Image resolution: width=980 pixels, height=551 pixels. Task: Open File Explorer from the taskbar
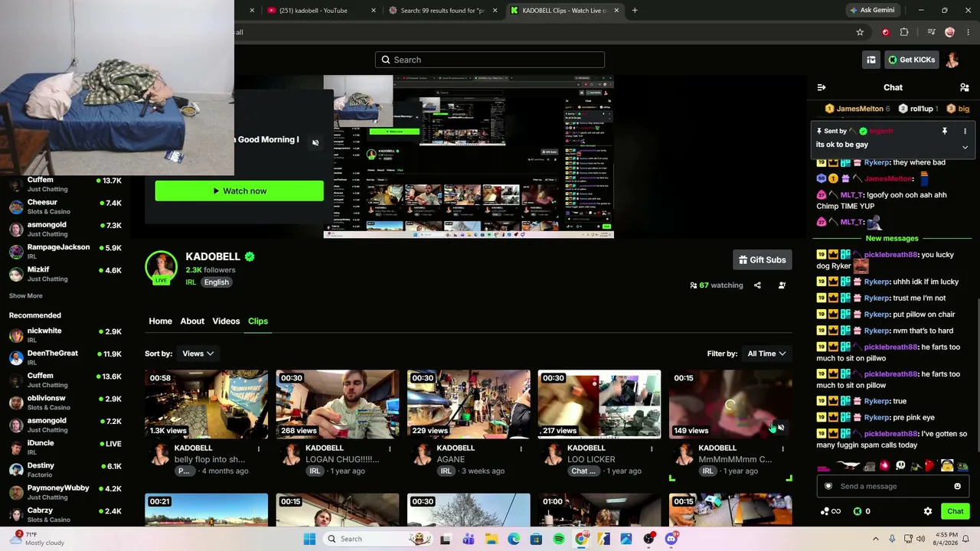tap(491, 539)
